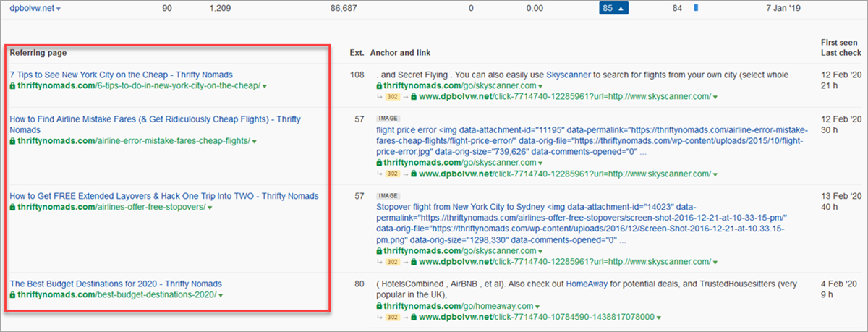Click lock icon beside 6-tips-to-do-in-new-york-city URL
This screenshot has height=332, width=868.
click(12, 86)
